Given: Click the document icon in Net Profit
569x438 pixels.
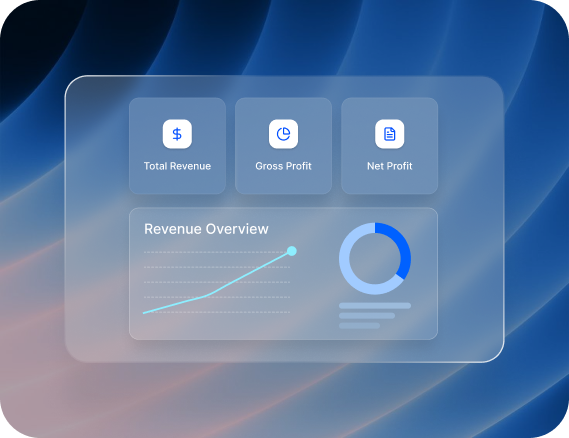Looking at the screenshot, I should (x=389, y=134).
